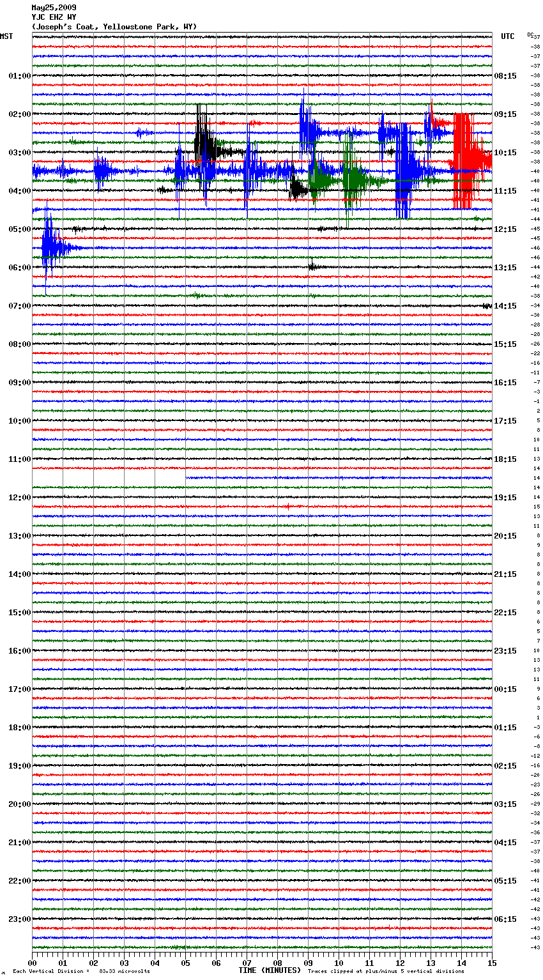Screen dimensions: 543x980
Task: Click minute 03 on the bottom time axis
Action: [x=124, y=963]
